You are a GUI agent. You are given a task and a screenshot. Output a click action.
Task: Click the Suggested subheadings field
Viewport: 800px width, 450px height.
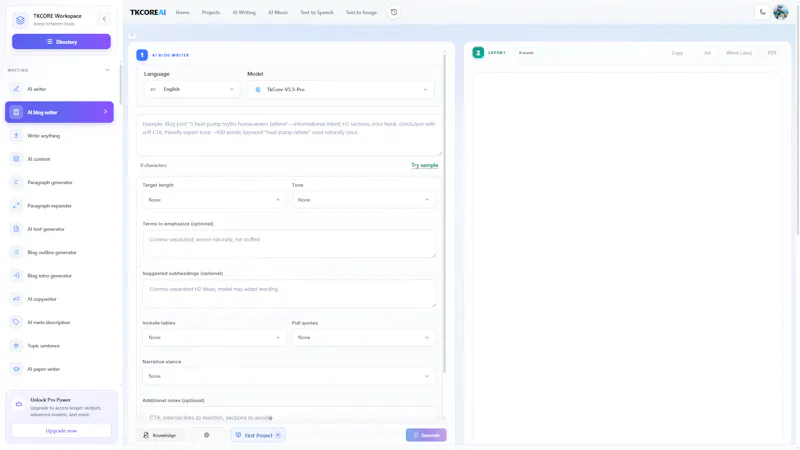[x=289, y=293]
